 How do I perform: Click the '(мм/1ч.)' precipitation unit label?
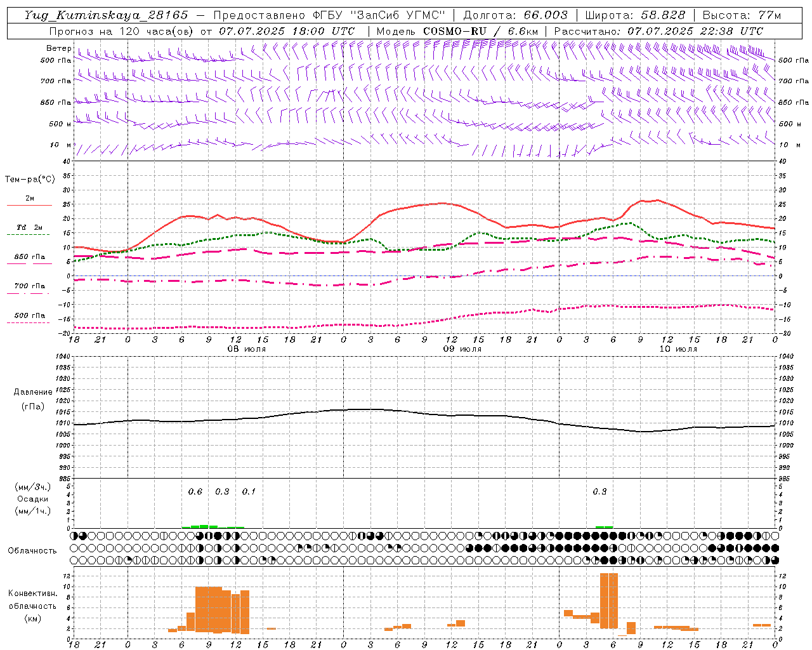[32, 511]
